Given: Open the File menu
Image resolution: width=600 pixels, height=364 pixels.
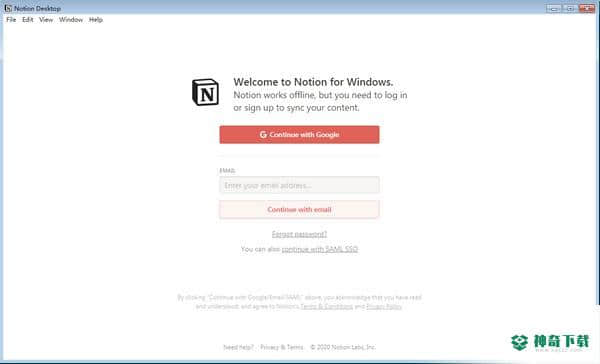Looking at the screenshot, I should [x=11, y=20].
